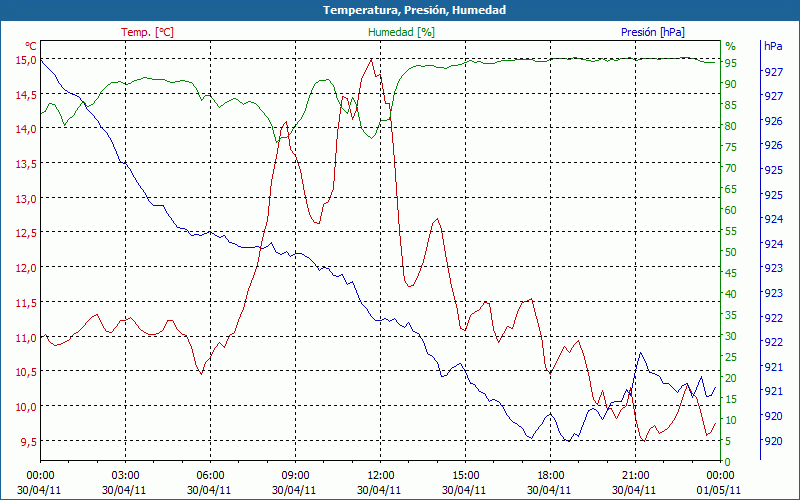Click the "06:00" time axis label

[x=210, y=476]
